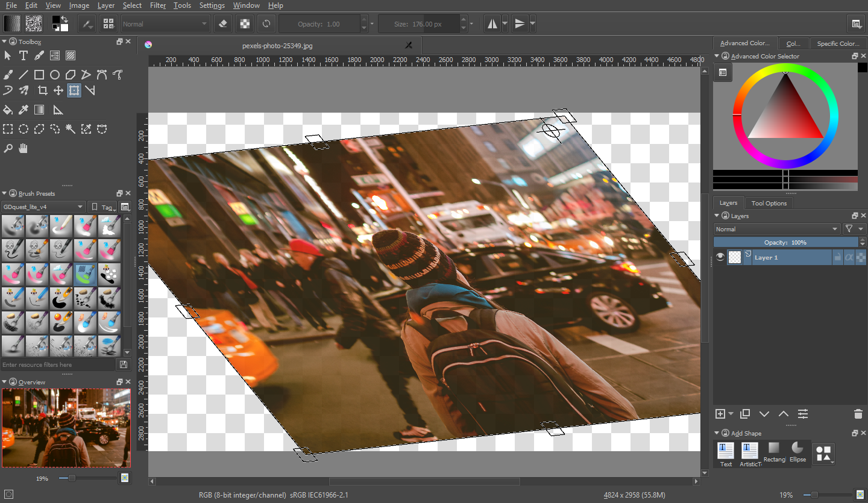The height and width of the screenshot is (503, 868).
Task: Choose the Rectangular Selection tool
Action: tap(8, 128)
